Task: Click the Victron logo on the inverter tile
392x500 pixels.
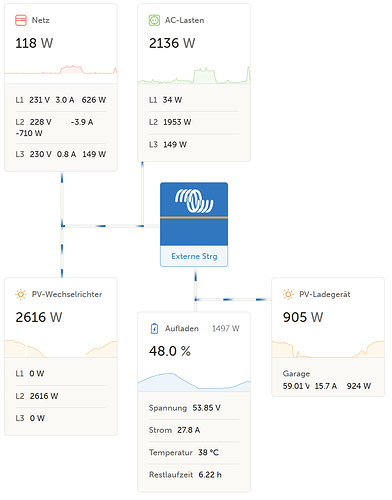Action: pyautogui.click(x=194, y=201)
